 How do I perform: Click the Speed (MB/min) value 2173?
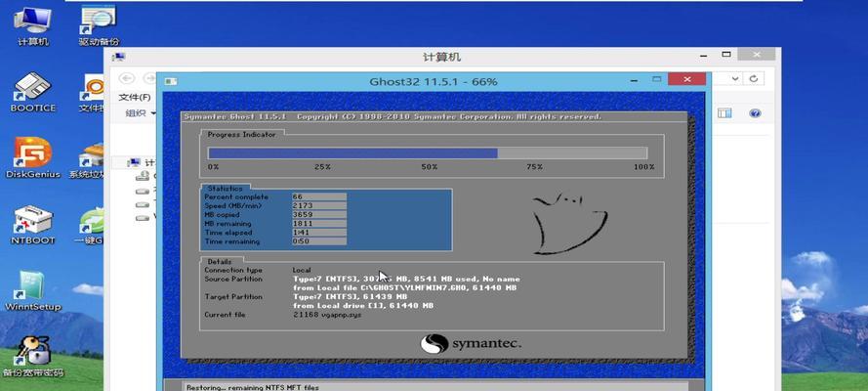(319, 205)
